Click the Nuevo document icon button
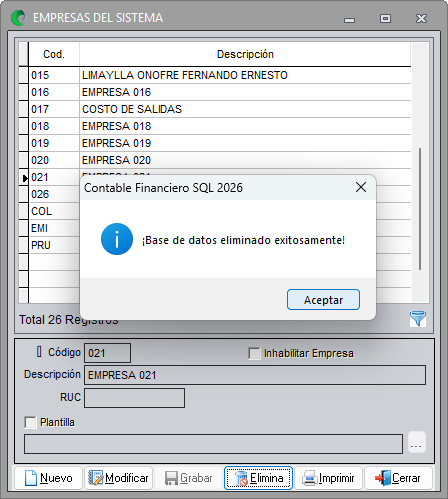This screenshot has height=499, width=448. point(49,478)
